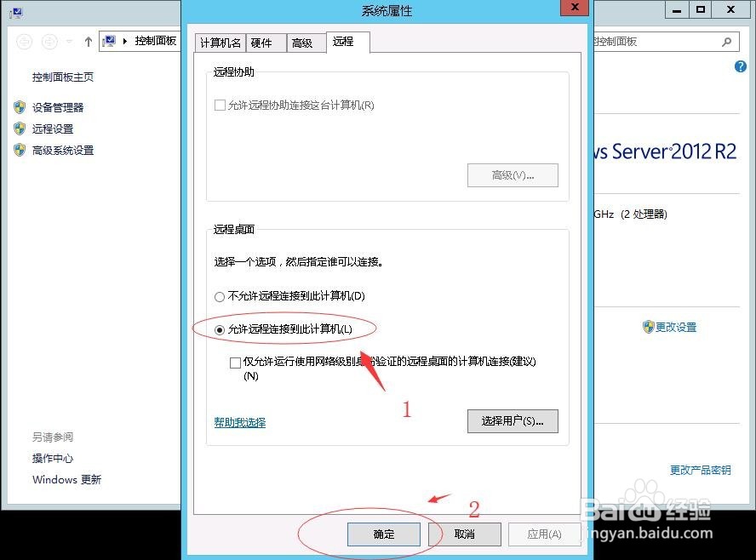Select 不允许远程连接到此计算机 radio option
The width and height of the screenshot is (756, 560).
[x=220, y=296]
